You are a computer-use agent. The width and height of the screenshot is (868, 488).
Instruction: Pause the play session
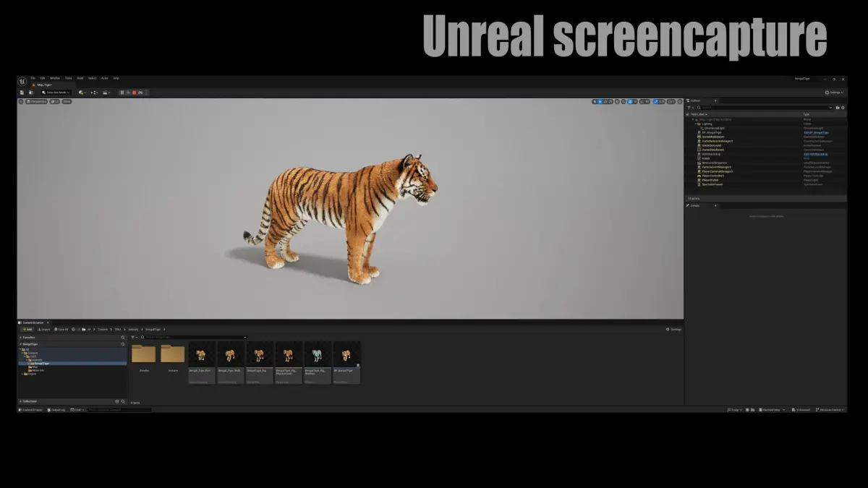coord(122,93)
